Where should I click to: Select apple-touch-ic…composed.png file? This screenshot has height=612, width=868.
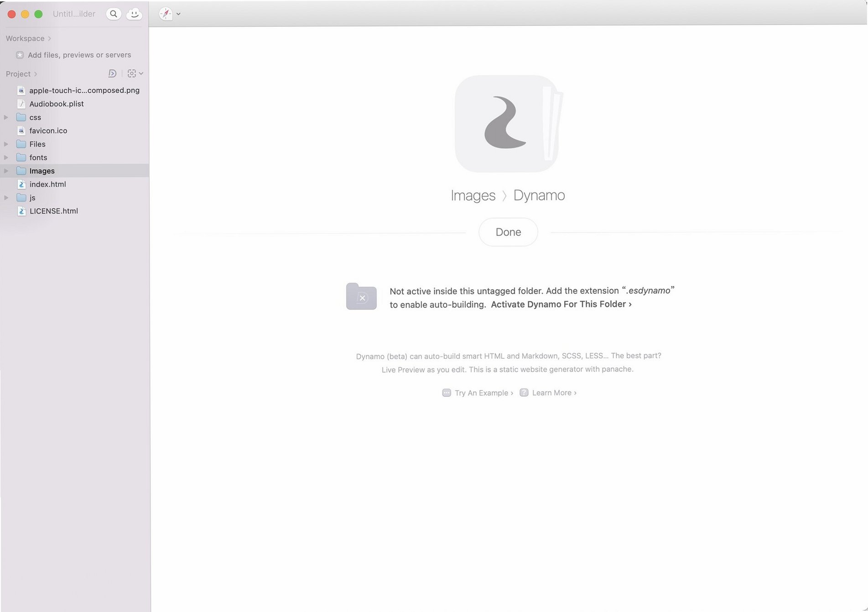[84, 90]
